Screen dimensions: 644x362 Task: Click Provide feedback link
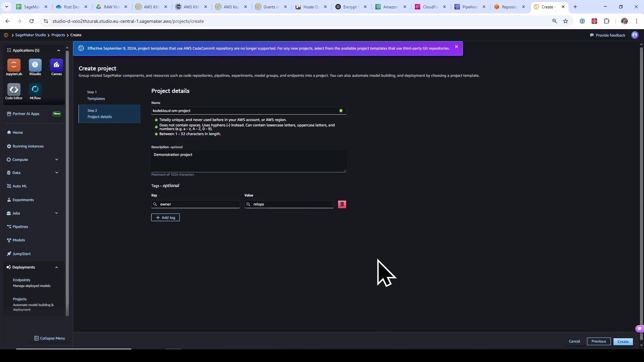coord(608,35)
